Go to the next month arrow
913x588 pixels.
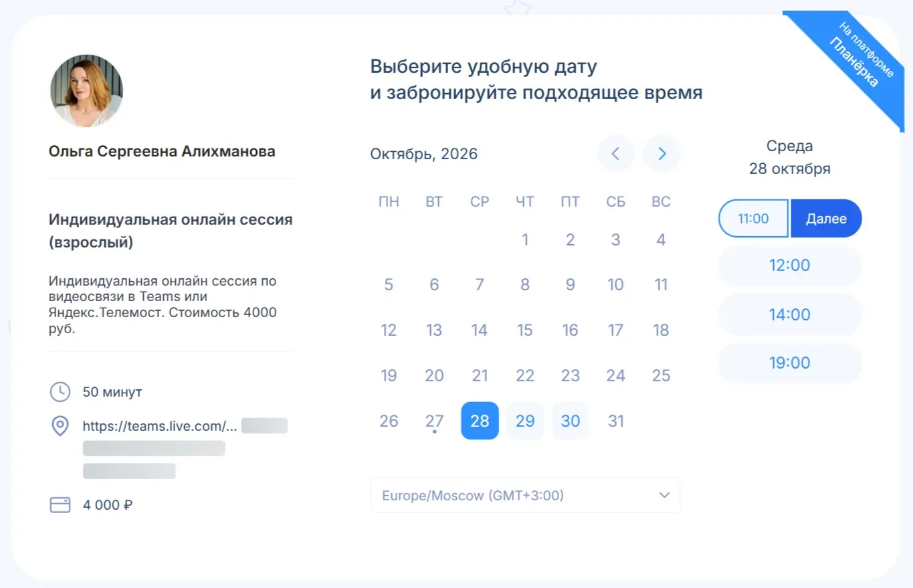point(662,154)
